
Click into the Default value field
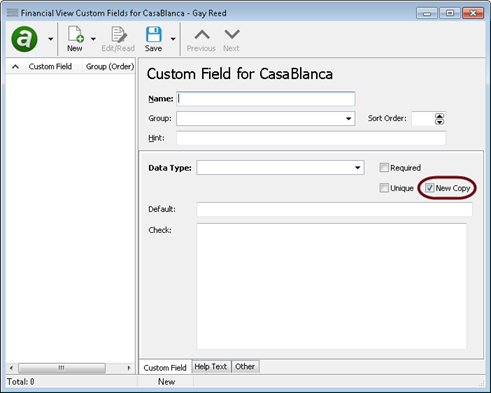334,209
